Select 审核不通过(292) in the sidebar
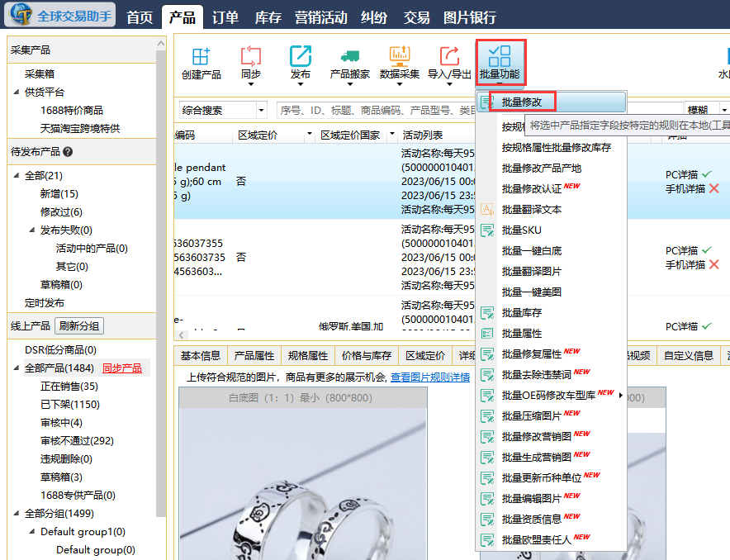The width and height of the screenshot is (730, 560). coord(77,441)
